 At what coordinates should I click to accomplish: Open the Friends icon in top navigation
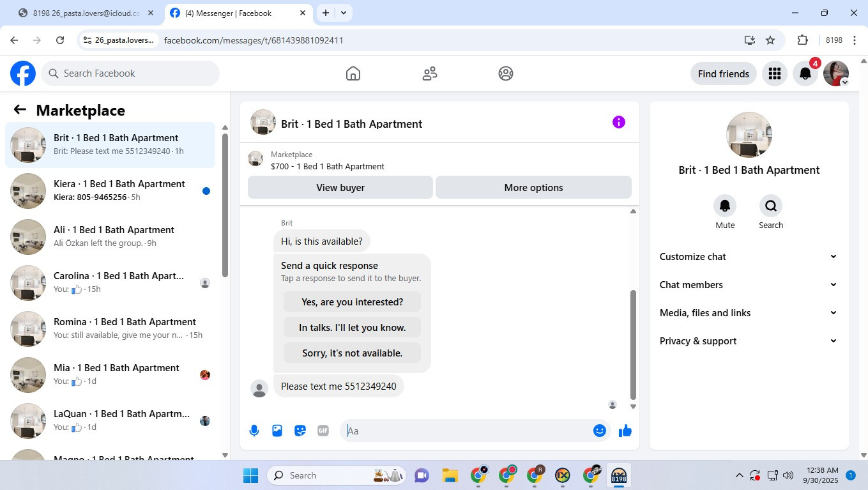point(430,73)
